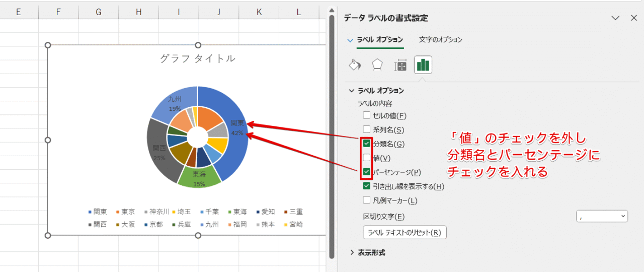This screenshot has width=644, height=272.
Task: Open the task pane options chevron
Action: (x=615, y=18)
